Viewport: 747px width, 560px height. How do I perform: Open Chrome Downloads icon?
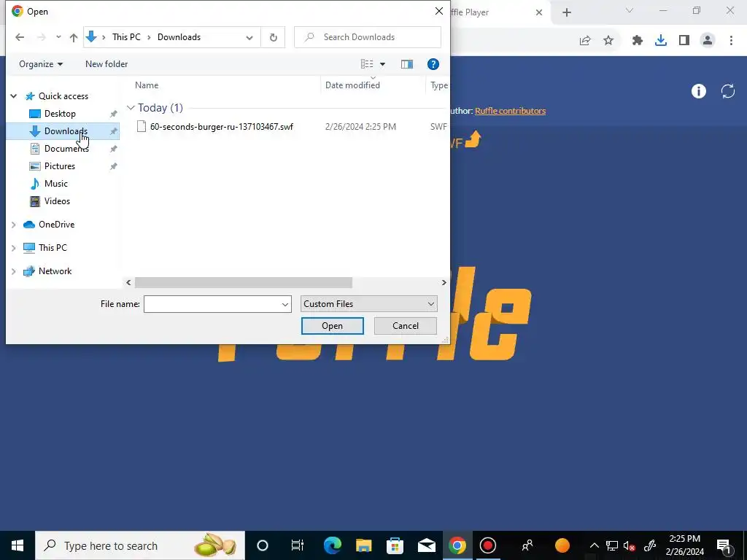661,41
